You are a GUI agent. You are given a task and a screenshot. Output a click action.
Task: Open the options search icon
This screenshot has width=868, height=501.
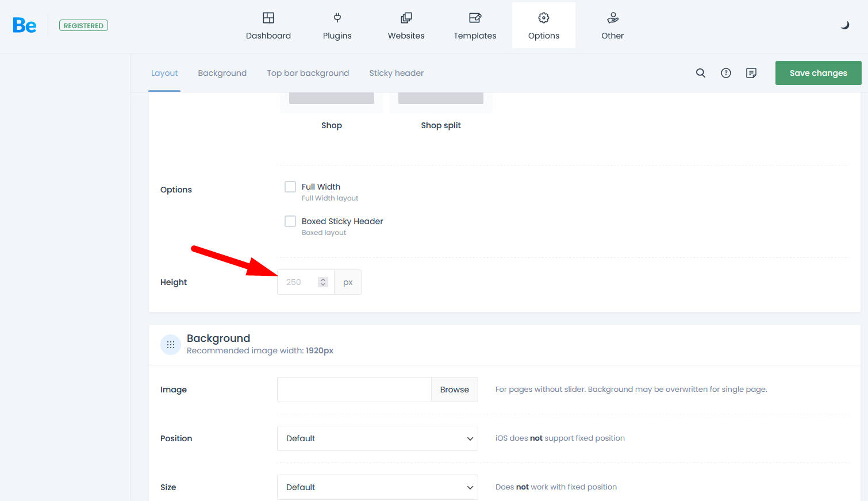click(700, 73)
